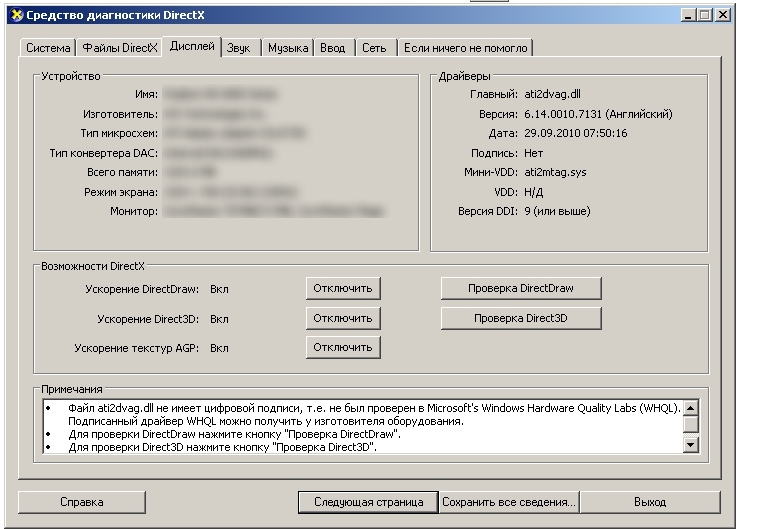
Task: Click the VDD value Н/Д
Action: point(533,193)
